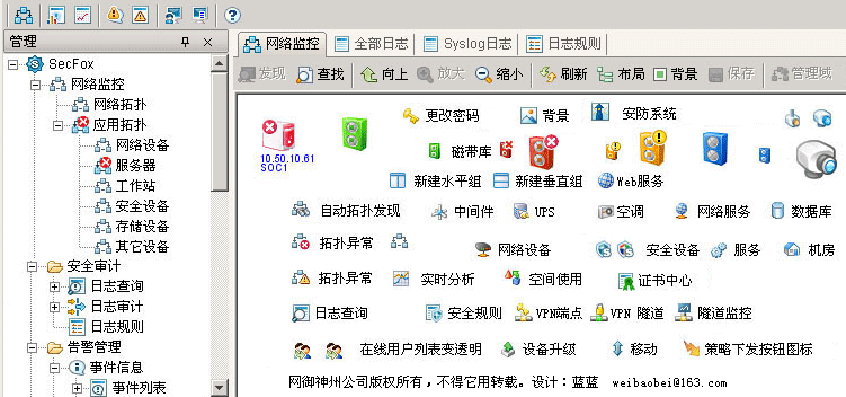Click the orange server with warning badge
The width and height of the screenshot is (846, 397).
tap(653, 147)
